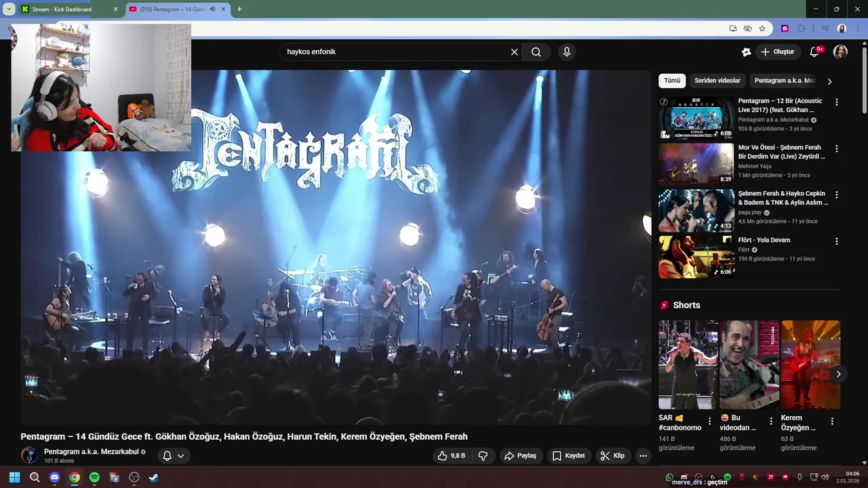Image resolution: width=868 pixels, height=488 pixels.
Task: Like the video showing 9,8 B
Action: [452, 455]
